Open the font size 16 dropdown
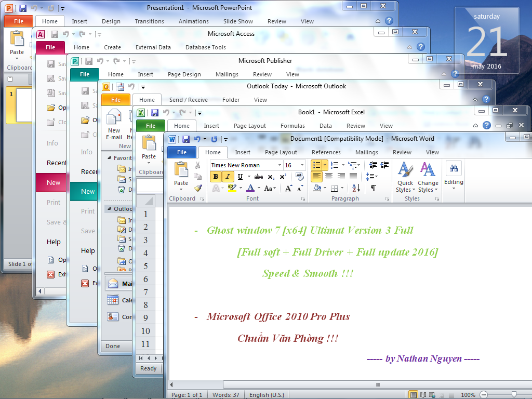 point(302,165)
